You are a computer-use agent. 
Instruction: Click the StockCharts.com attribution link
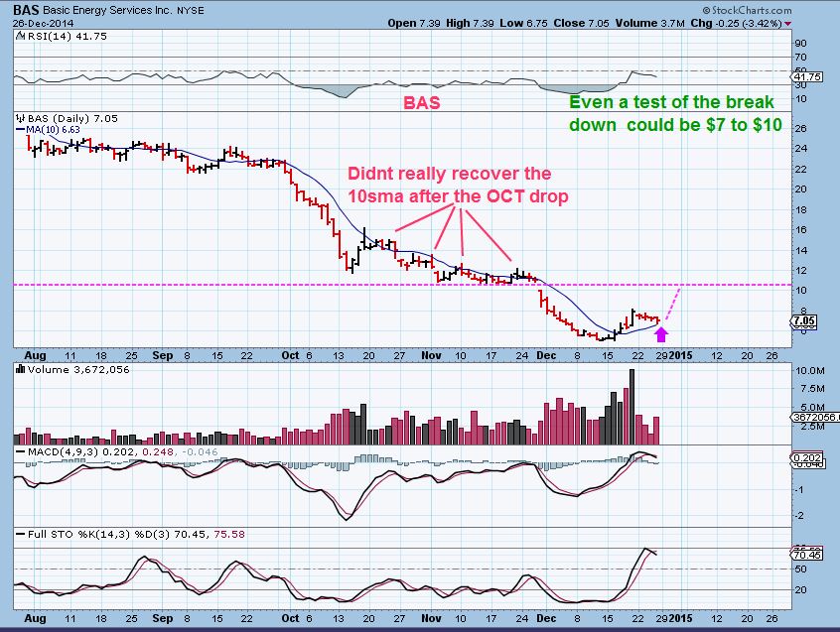point(747,10)
